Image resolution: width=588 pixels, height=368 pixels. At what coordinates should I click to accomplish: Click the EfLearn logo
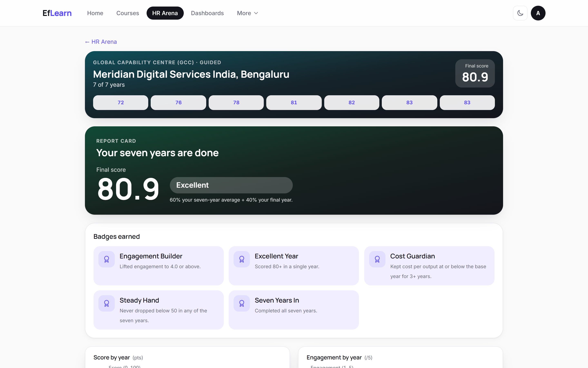(57, 13)
